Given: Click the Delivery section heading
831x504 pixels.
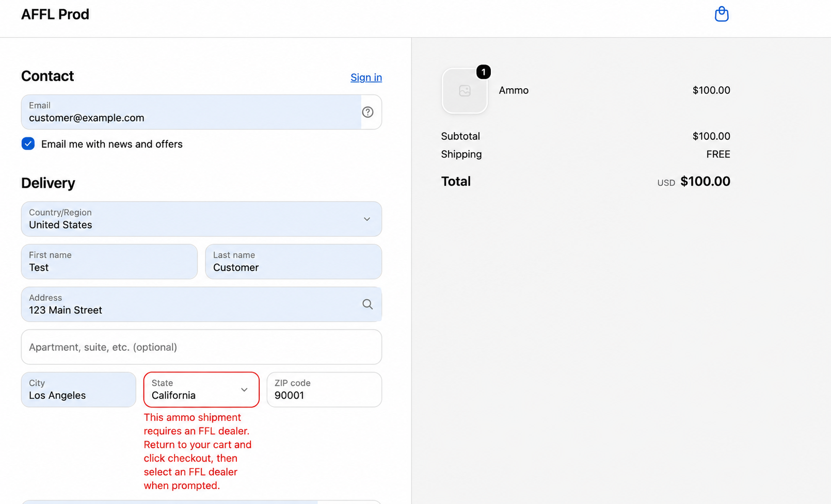Looking at the screenshot, I should click(48, 183).
